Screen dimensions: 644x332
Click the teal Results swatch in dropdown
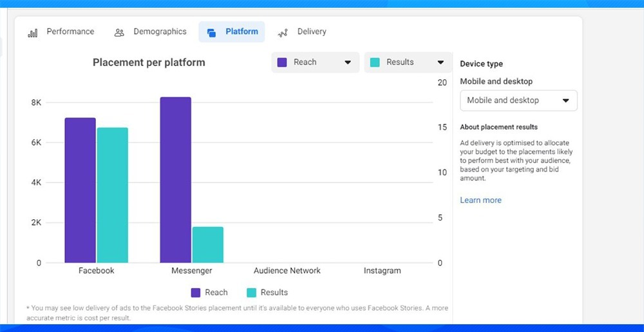pos(375,63)
